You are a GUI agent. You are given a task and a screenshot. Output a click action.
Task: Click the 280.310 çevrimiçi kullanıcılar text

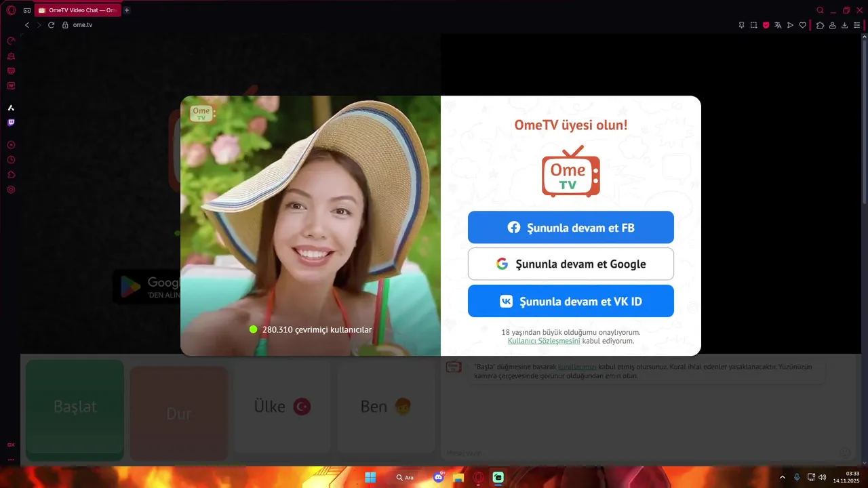pyautogui.click(x=317, y=329)
